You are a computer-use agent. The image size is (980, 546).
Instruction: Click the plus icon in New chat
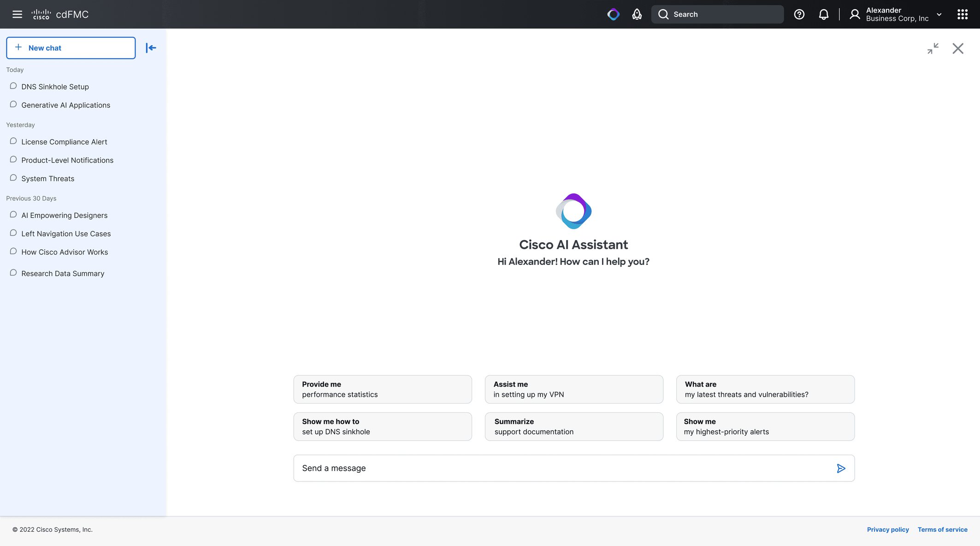tap(18, 47)
